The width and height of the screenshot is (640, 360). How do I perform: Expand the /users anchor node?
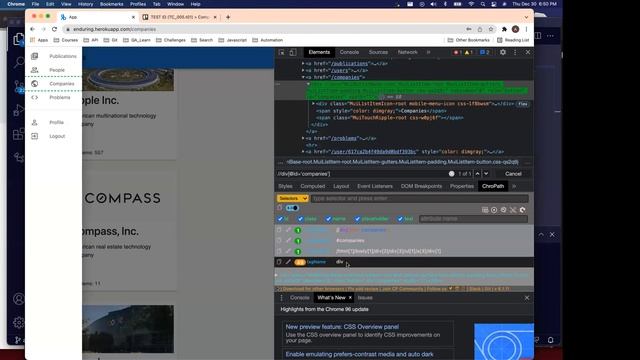coord(303,71)
